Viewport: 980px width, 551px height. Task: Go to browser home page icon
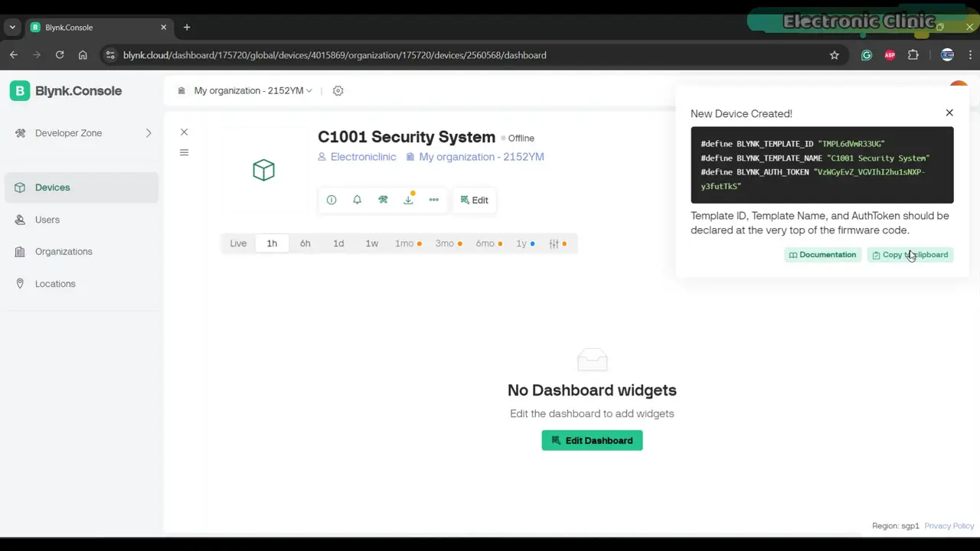(83, 55)
